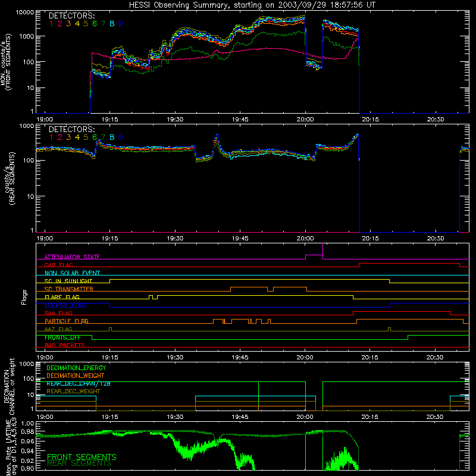
Task: Select cyan detector 8 in front segments legend
Action: [112, 24]
